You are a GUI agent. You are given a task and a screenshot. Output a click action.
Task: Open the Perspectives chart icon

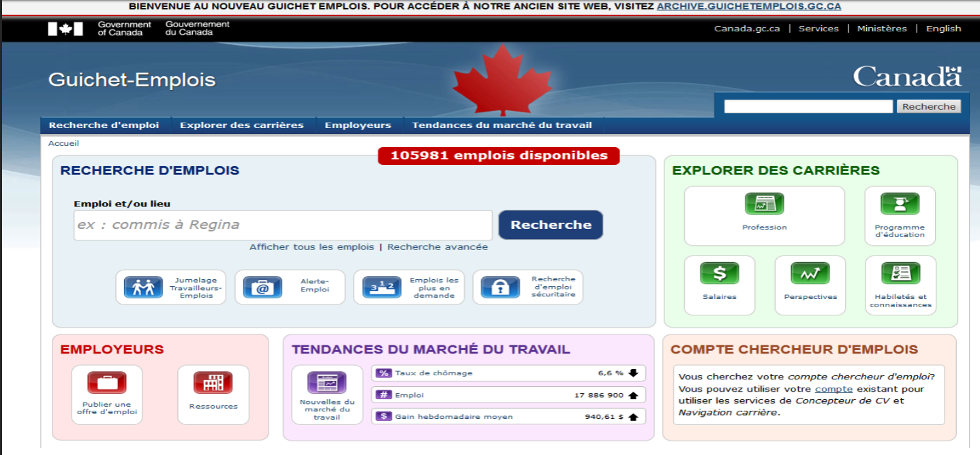810,273
